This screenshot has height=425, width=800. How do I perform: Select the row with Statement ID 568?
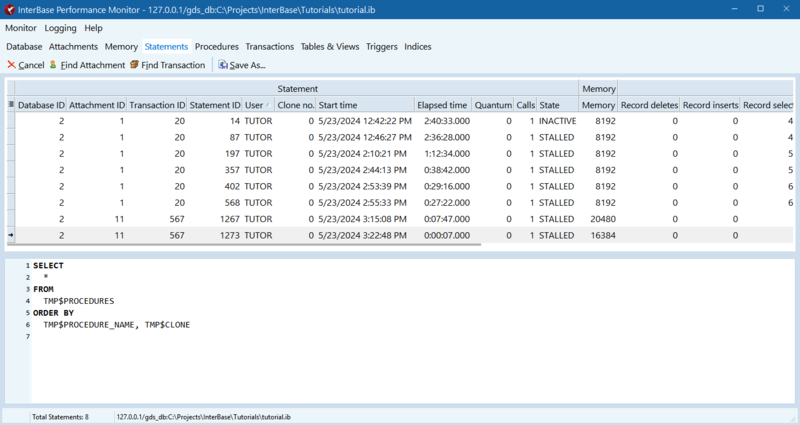point(402,203)
